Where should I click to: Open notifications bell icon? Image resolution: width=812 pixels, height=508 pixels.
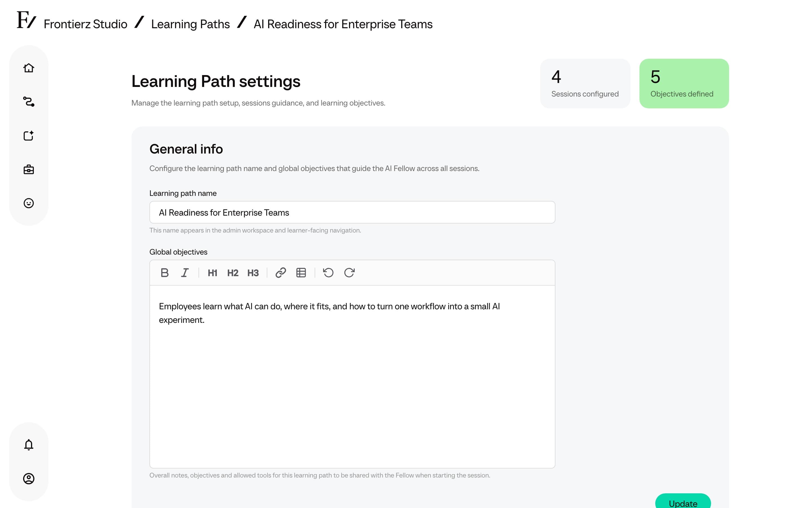(28, 445)
